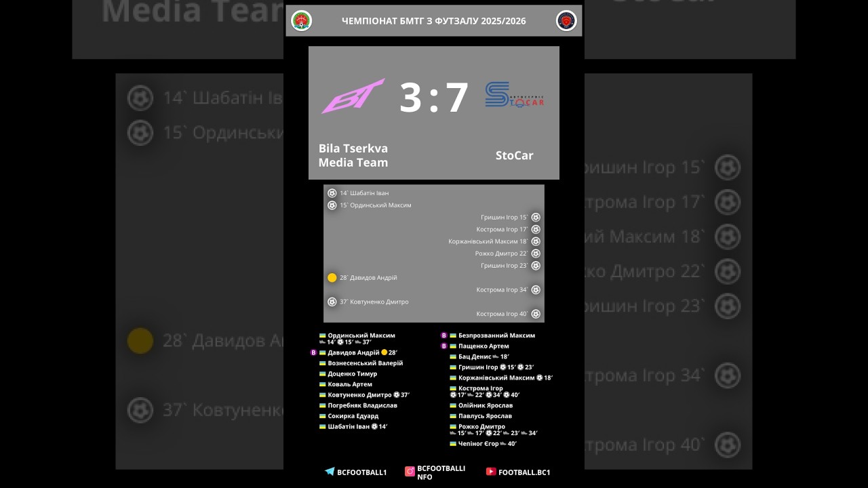Click the goal ball icon beside 14` Шабатін Іван
This screenshot has height=488, width=868.
tap(332, 193)
